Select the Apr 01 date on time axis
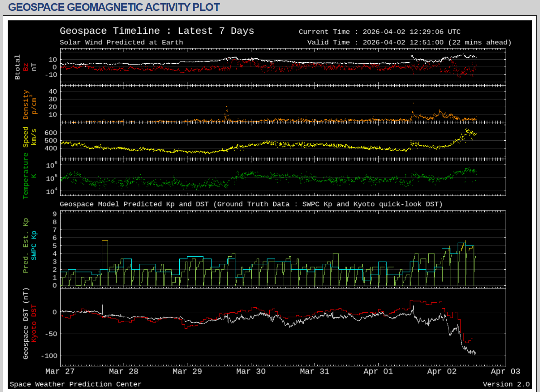The height and width of the screenshot is (392, 540). pos(378,372)
